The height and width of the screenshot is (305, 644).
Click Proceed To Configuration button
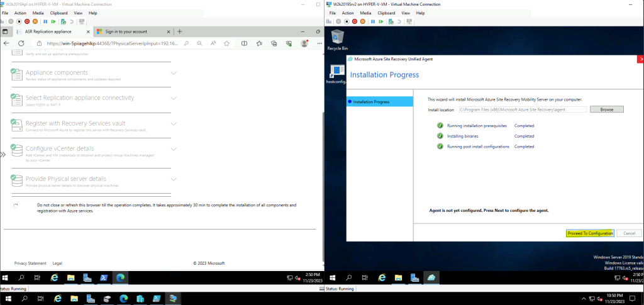590,233
